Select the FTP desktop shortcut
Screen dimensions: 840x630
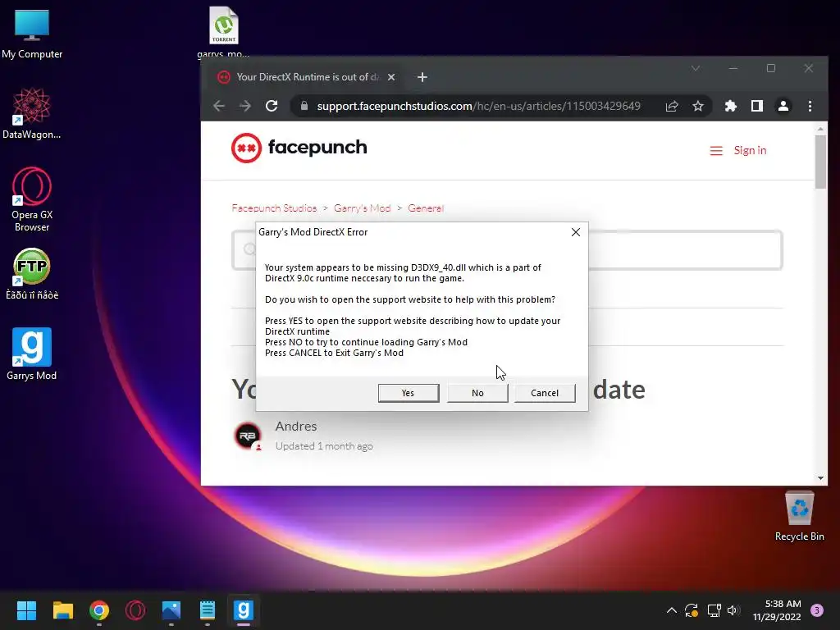[32, 274]
